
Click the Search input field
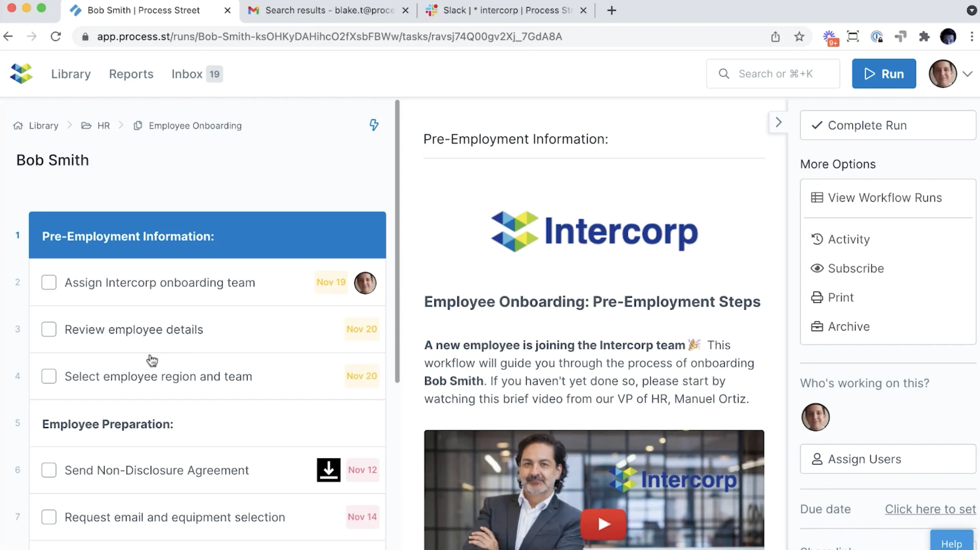tap(773, 74)
